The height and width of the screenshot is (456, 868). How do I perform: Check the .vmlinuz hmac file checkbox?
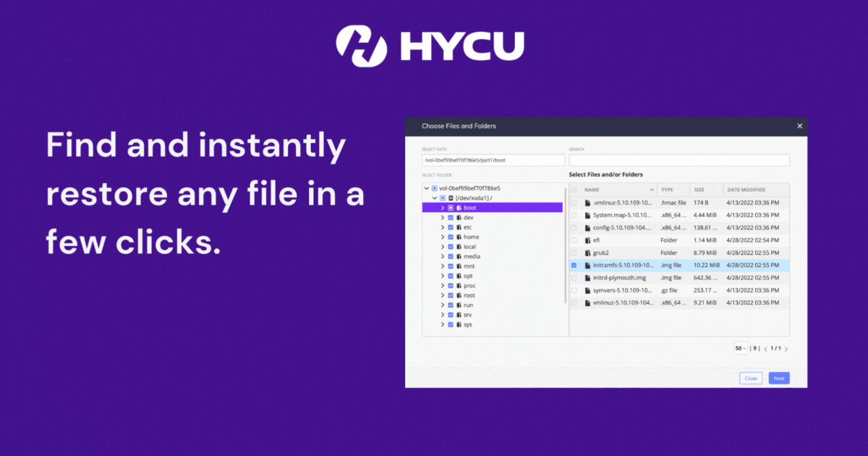tap(574, 203)
